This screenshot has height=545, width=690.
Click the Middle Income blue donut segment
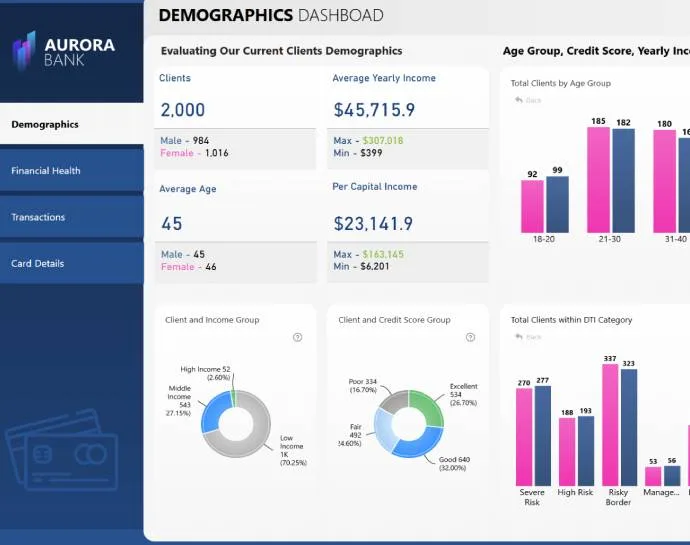pos(213,412)
